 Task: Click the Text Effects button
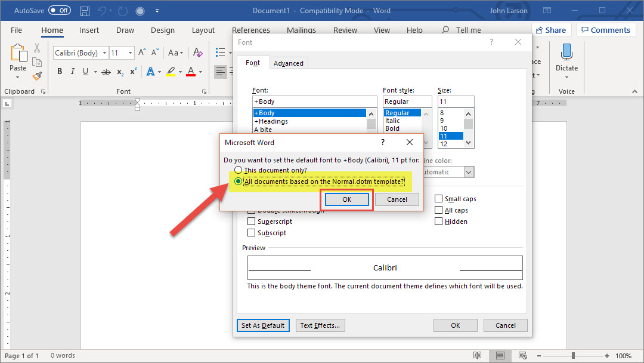320,325
